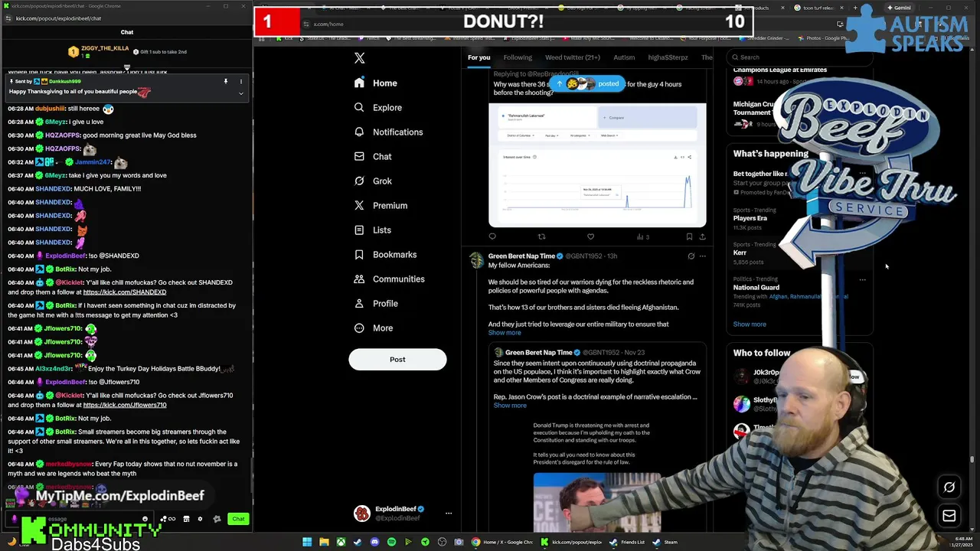View analytics of Google Trends tweet
The image size is (980, 551).
[642, 236]
